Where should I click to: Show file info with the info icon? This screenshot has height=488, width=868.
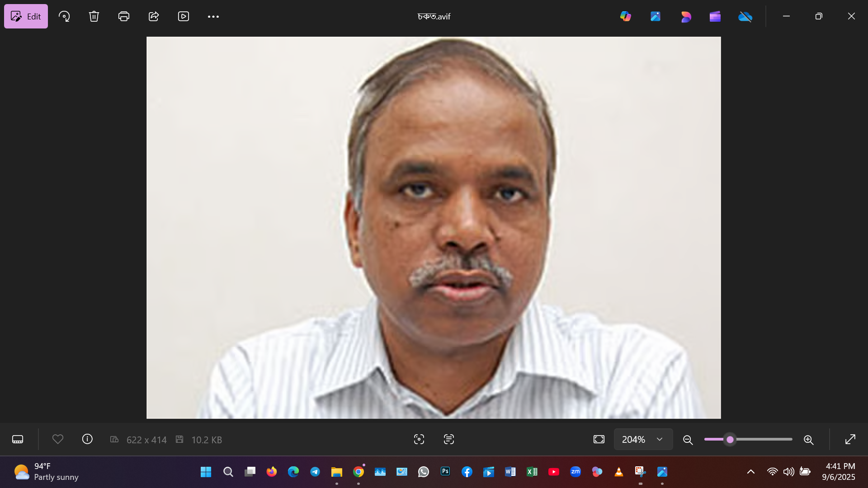tap(87, 439)
